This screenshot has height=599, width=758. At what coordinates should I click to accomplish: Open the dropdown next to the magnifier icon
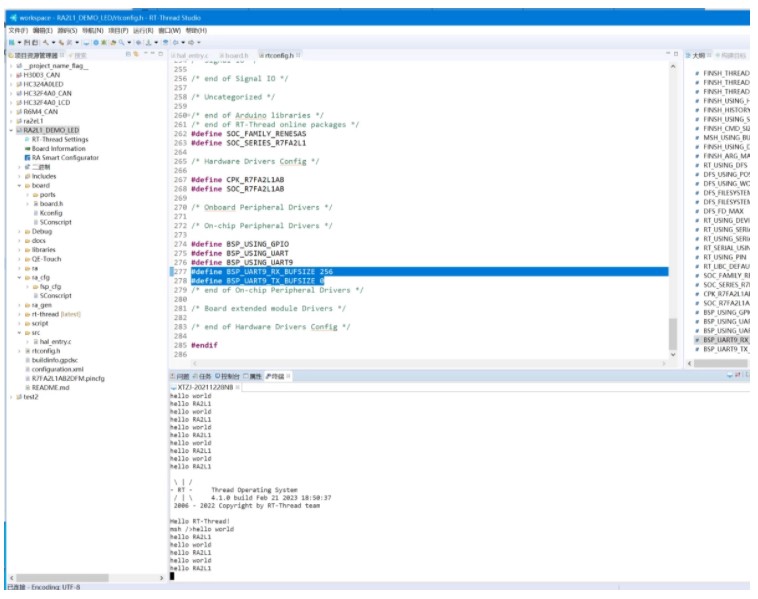click(129, 43)
